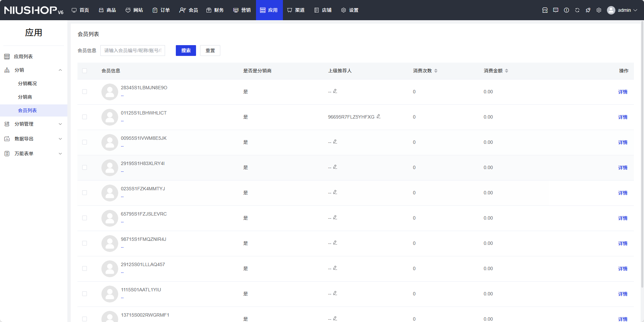
Task: Go to 分销商 in the sidebar
Action: coord(25,97)
